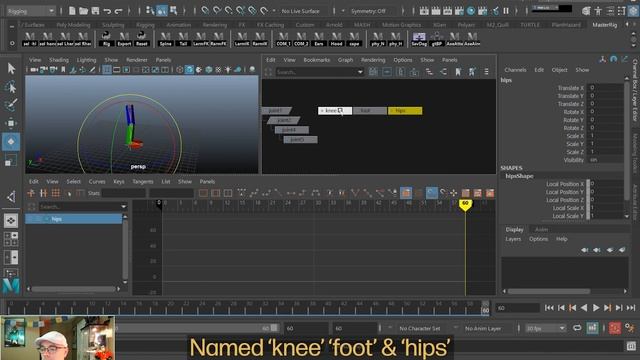Screen dimensions: 640x360
Task: Run the cape shelf button
Action: [354, 39]
